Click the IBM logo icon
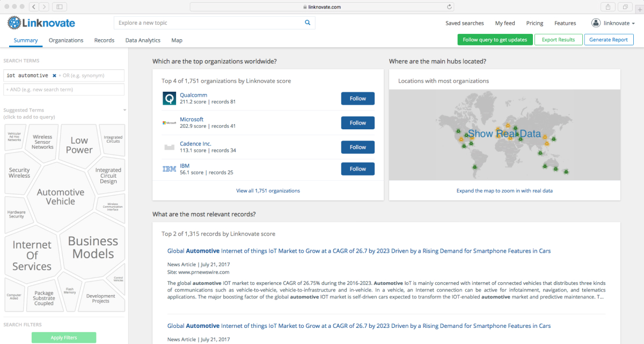644x344 pixels. [169, 169]
